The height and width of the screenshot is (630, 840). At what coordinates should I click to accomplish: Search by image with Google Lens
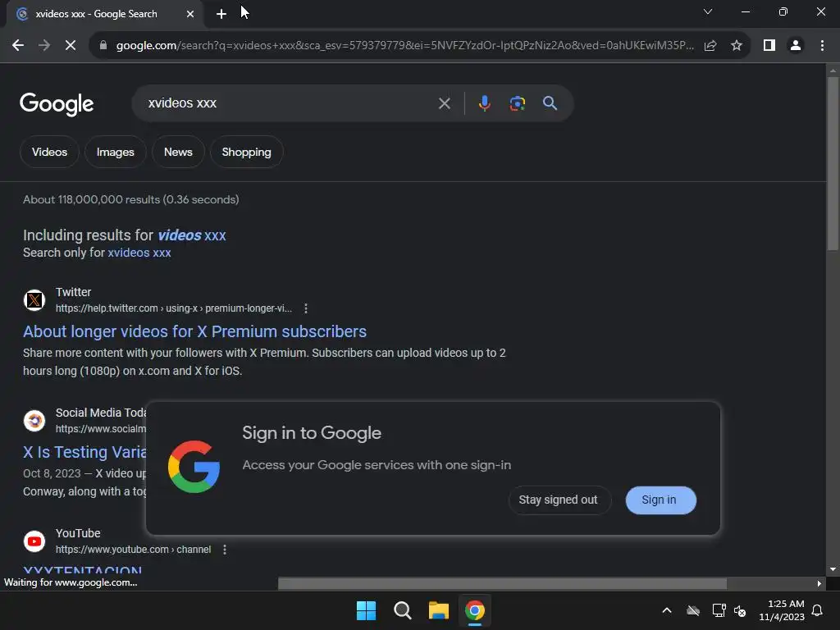point(517,103)
